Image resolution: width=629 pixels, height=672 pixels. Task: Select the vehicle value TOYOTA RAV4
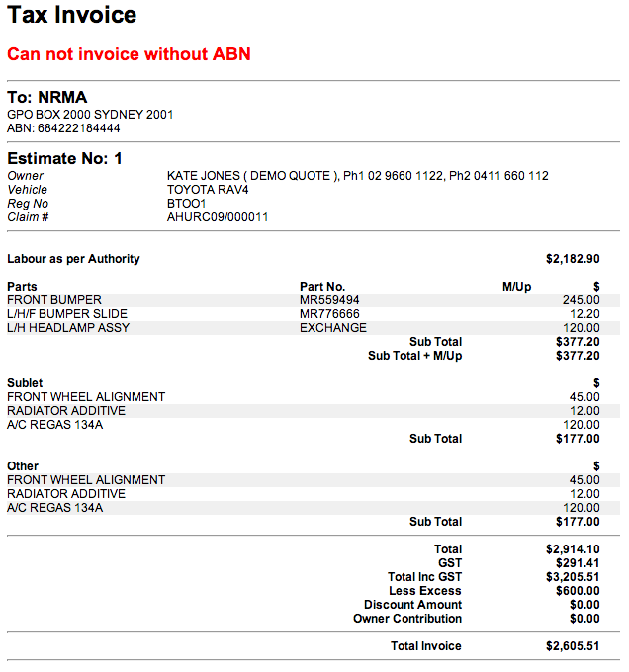pyautogui.click(x=208, y=190)
